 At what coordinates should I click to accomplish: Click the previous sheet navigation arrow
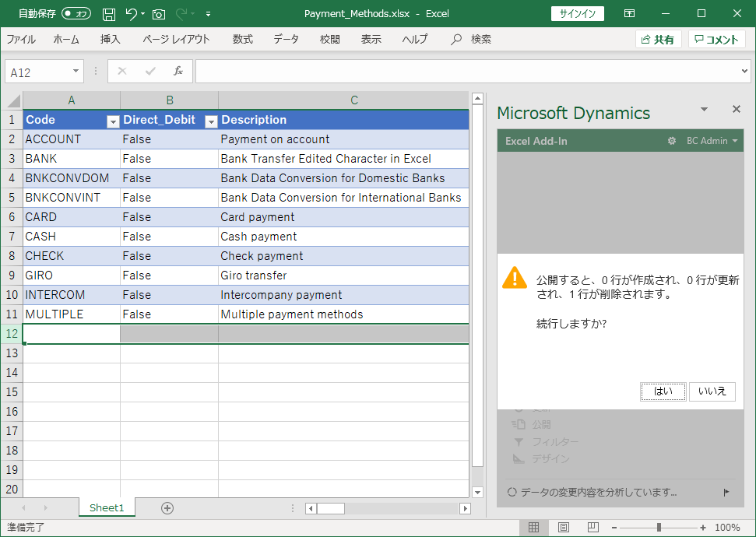[x=23, y=508]
